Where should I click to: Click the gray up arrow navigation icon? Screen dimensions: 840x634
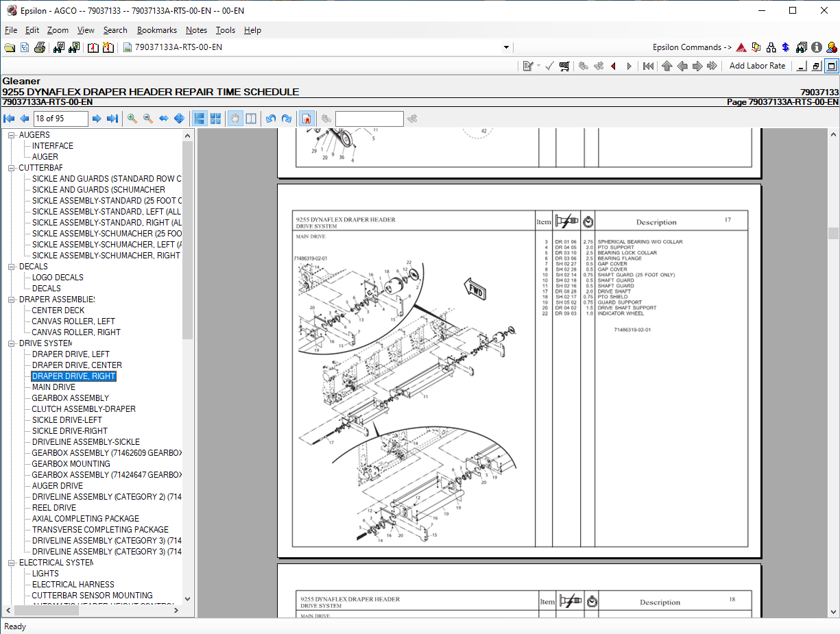click(x=667, y=66)
